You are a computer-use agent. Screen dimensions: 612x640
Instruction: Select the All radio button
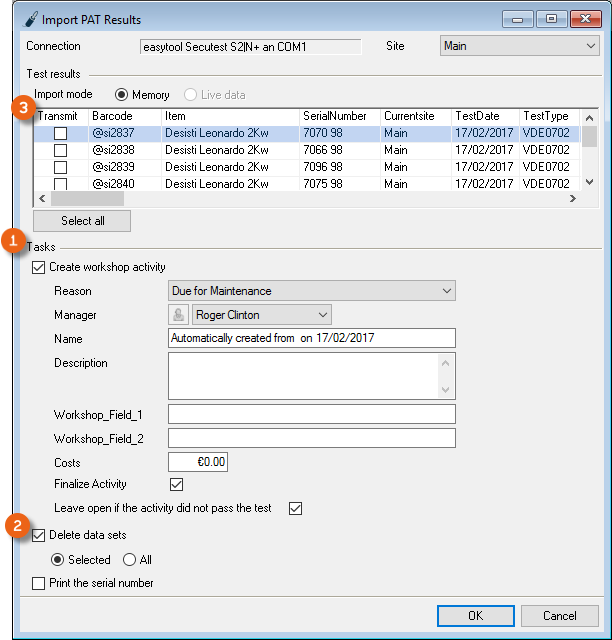(130, 560)
